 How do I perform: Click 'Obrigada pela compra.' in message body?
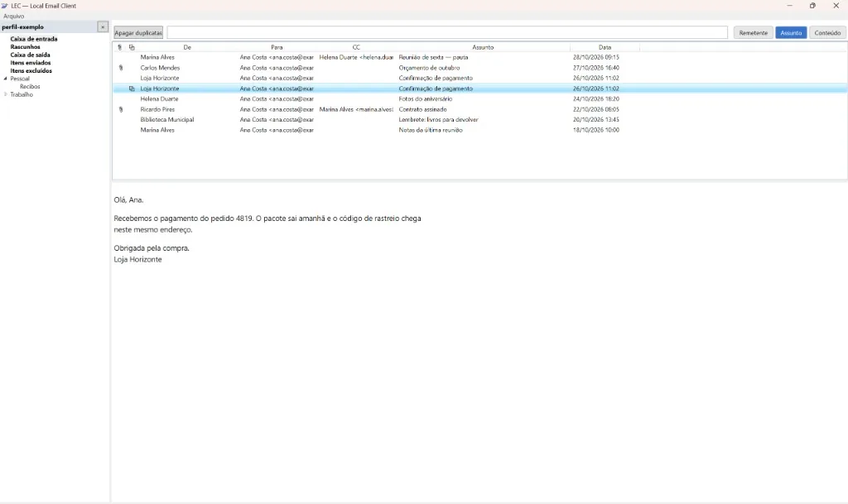click(152, 248)
